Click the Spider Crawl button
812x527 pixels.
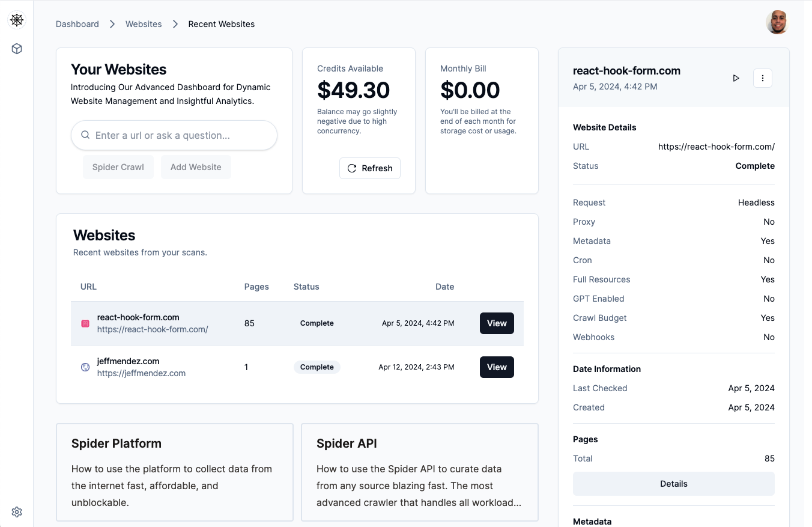pos(118,167)
